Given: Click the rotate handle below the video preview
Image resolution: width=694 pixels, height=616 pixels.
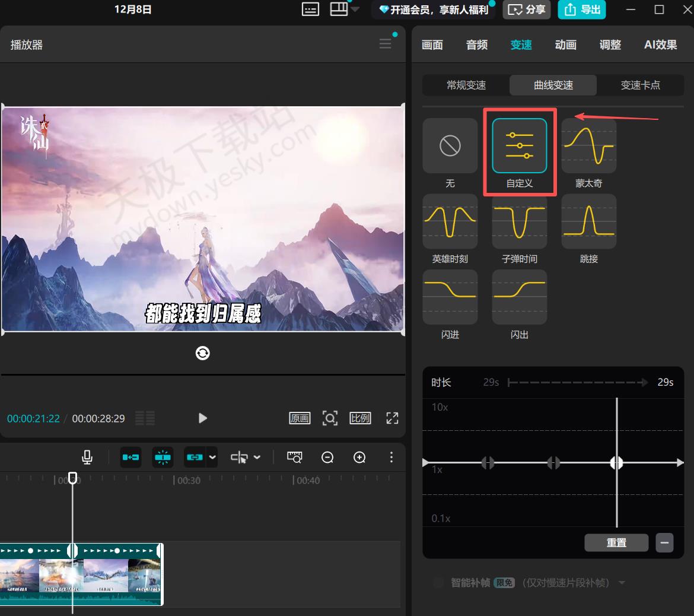Looking at the screenshot, I should click(202, 353).
